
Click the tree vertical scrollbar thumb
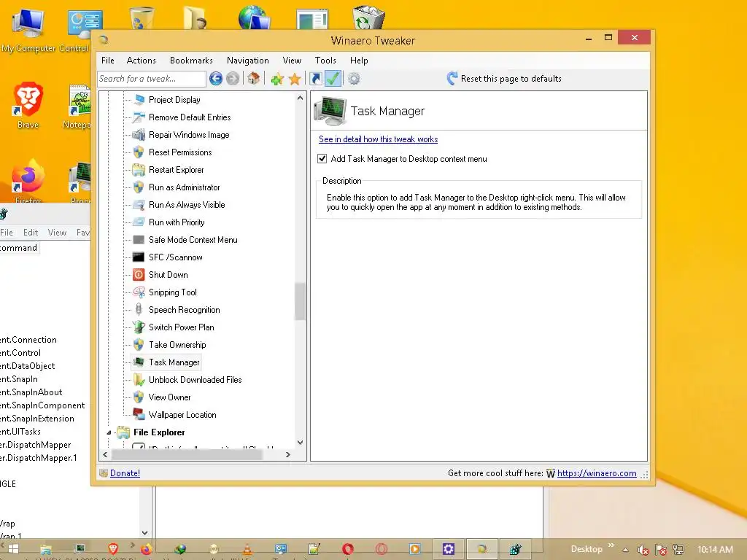(300, 302)
